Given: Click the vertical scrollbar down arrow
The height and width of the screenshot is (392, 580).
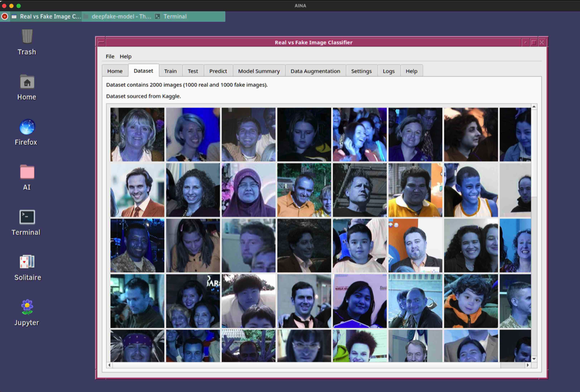Looking at the screenshot, I should coord(534,359).
